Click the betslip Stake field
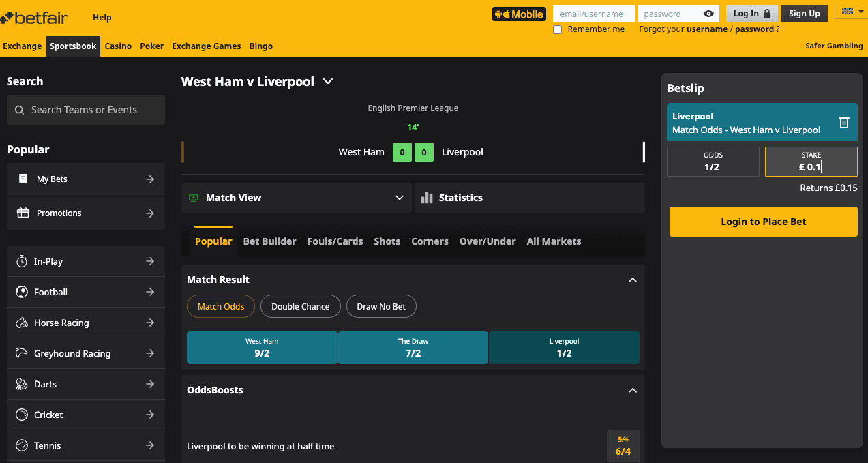868x463 pixels. tap(811, 162)
